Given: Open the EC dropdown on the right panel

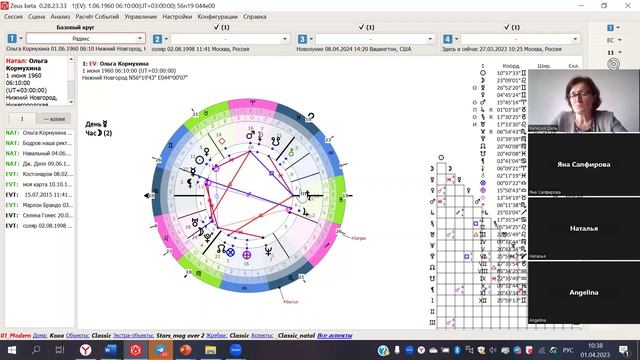Looking at the screenshot, I should coord(613,40).
